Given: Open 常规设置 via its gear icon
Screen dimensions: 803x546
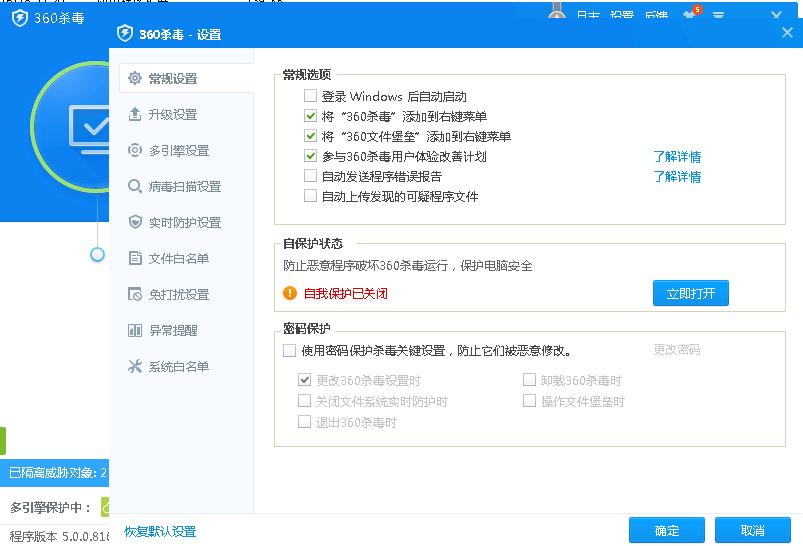Looking at the screenshot, I should tap(135, 78).
